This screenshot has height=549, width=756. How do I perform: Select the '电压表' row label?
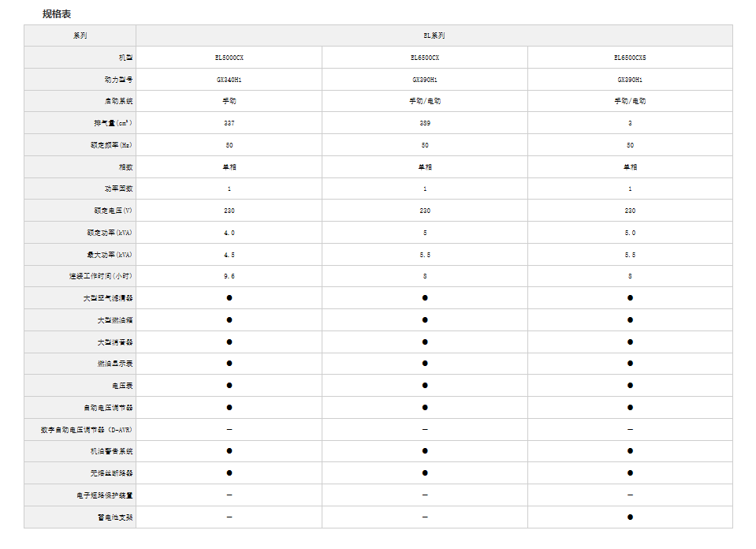(122, 386)
